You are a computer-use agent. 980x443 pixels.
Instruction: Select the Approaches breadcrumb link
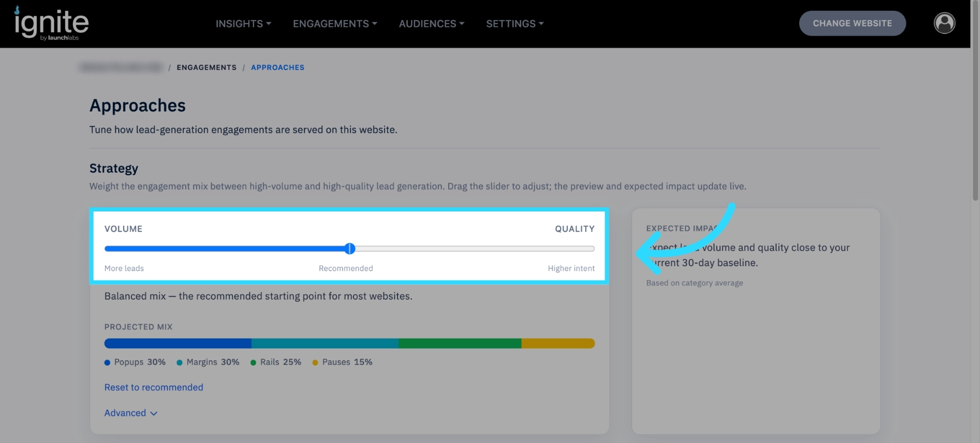[x=278, y=68]
